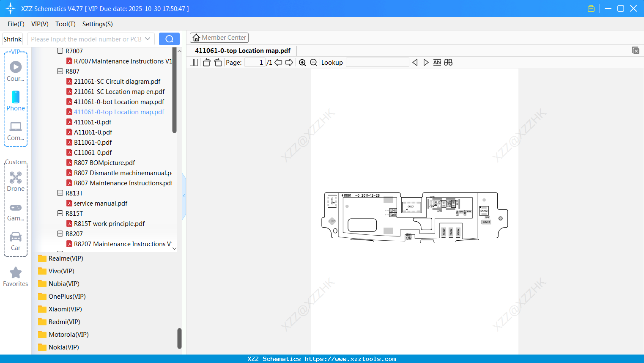644x363 pixels.
Task: Open the Motorola(VIP) folder
Action: point(63,335)
